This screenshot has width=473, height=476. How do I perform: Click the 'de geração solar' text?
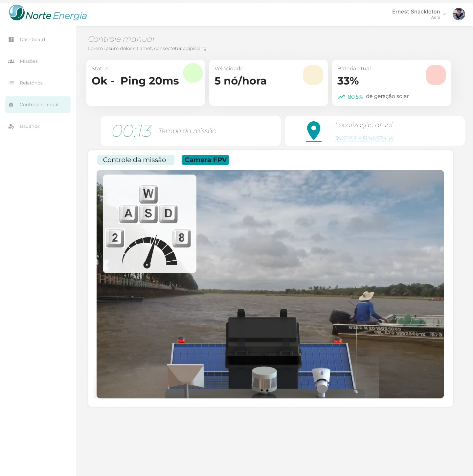(x=387, y=96)
